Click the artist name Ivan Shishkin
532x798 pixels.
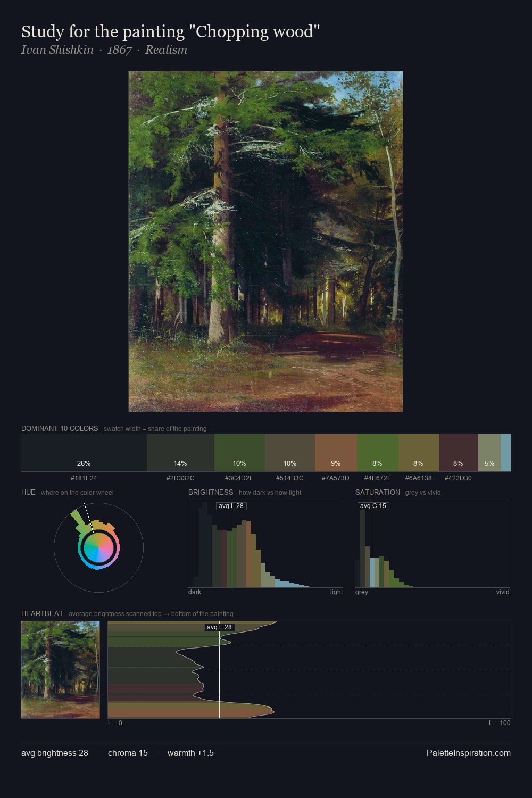[57, 50]
